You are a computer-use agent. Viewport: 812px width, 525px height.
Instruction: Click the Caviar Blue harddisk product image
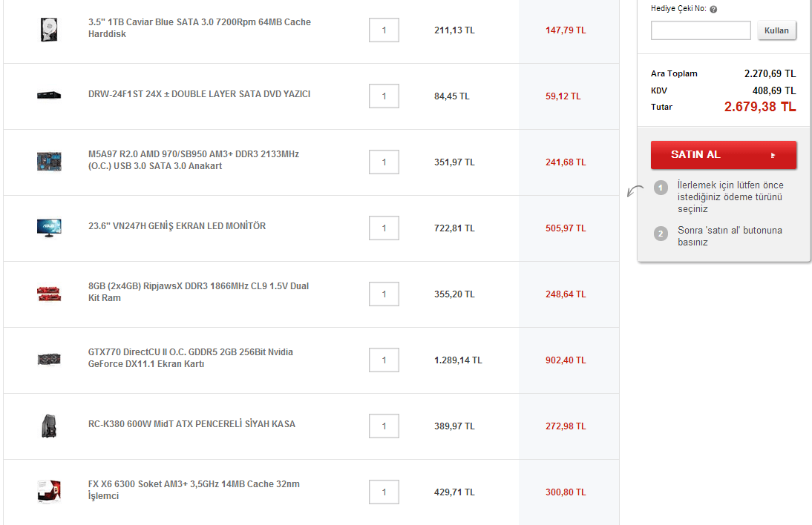click(49, 30)
